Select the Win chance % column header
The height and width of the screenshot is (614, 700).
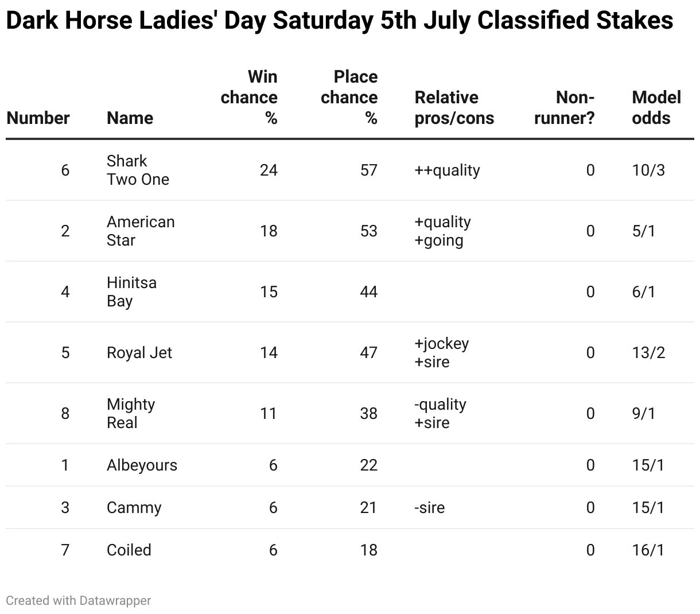[249, 97]
